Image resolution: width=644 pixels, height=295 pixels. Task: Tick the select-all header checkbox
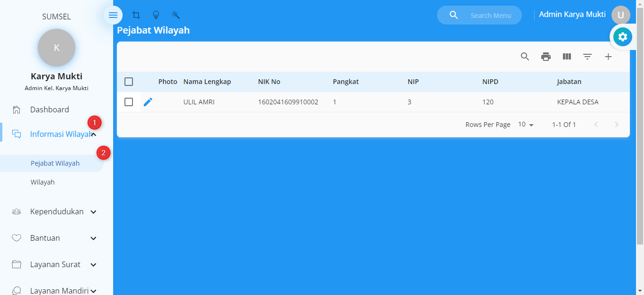129,82
